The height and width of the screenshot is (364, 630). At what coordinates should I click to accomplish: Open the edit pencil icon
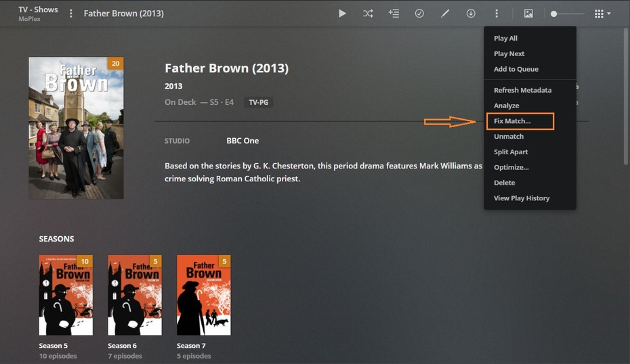445,14
